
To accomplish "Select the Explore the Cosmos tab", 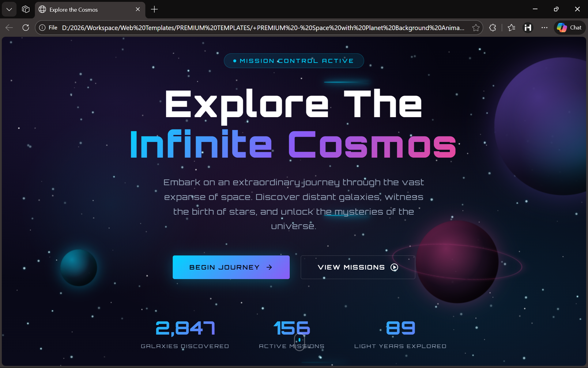I will point(90,10).
